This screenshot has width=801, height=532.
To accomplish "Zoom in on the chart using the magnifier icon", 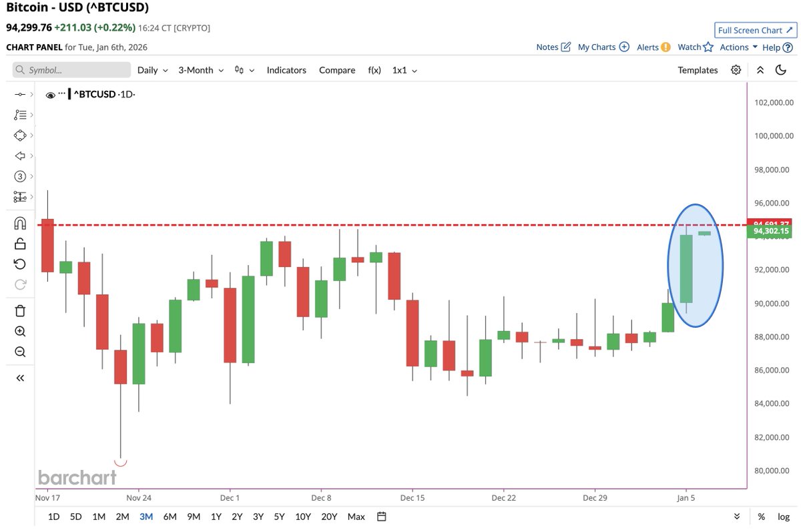I will (20, 331).
